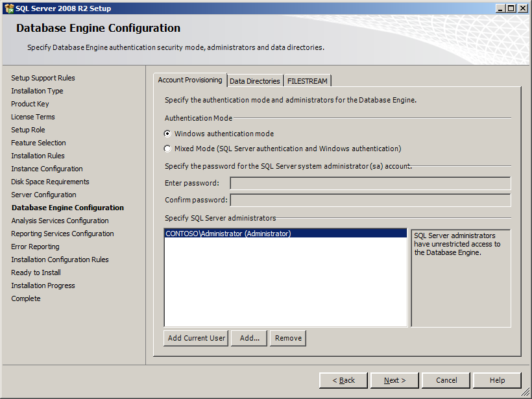532x399 pixels.
Task: Maximize the setup window
Action: (511, 8)
